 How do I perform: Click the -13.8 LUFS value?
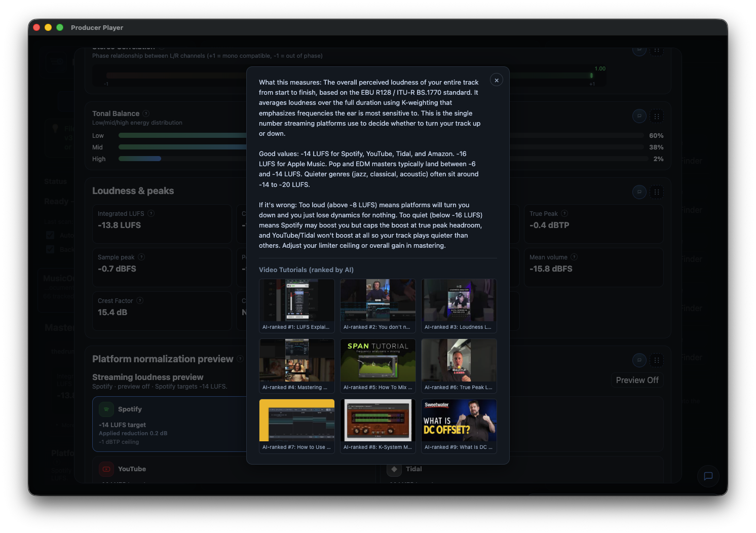point(120,225)
